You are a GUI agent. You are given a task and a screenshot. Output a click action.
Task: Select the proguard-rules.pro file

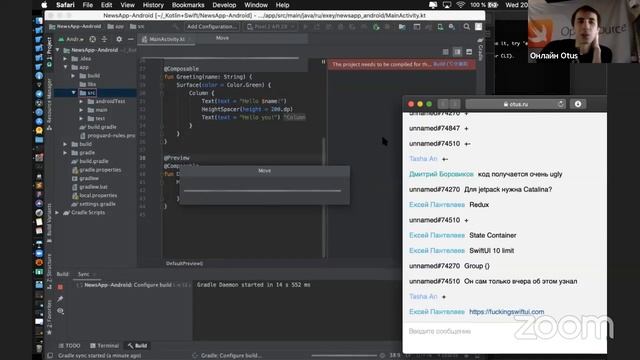point(107,136)
